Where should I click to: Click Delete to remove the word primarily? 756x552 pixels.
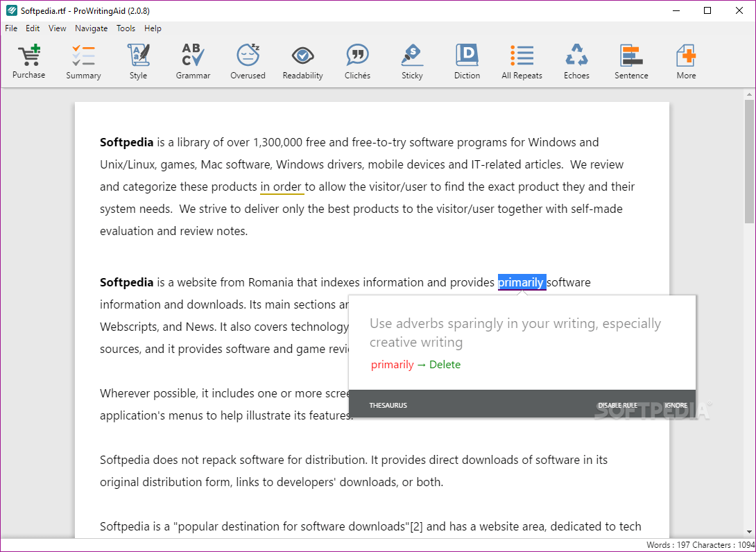click(x=445, y=364)
